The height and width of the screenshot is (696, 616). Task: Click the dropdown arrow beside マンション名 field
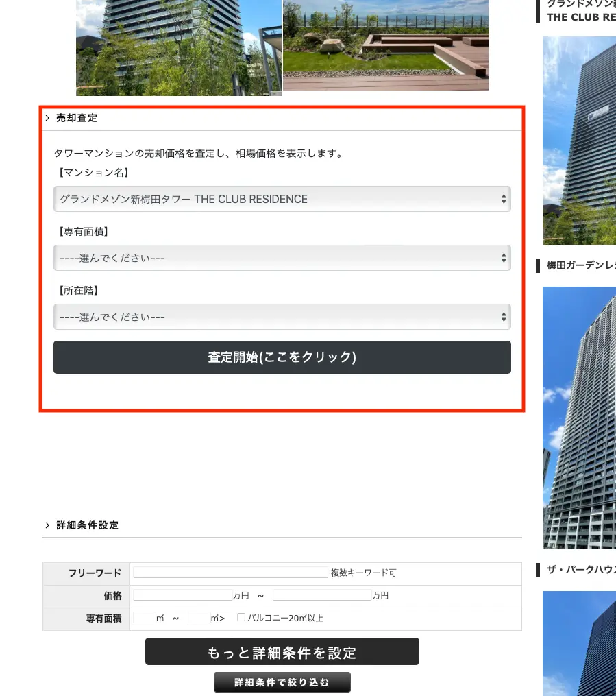point(505,199)
